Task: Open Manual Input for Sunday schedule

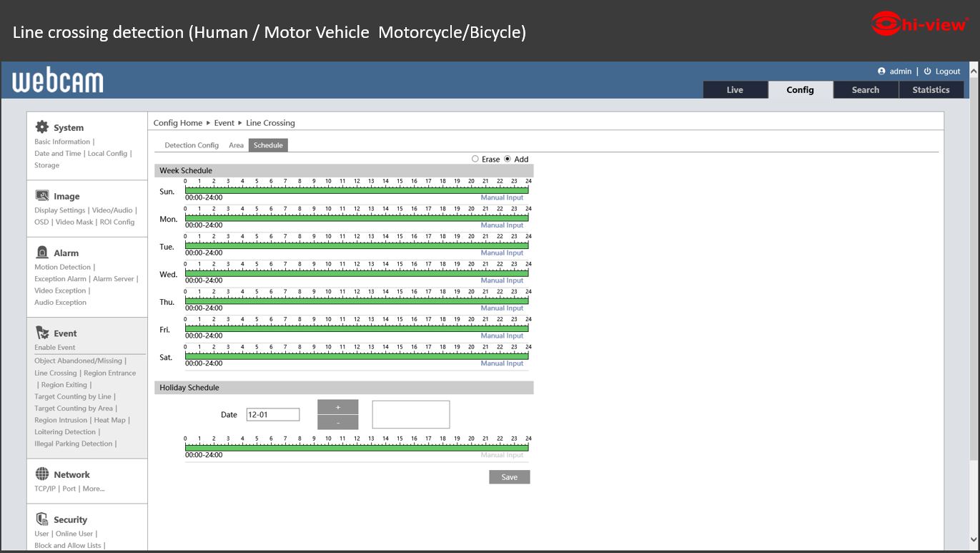Action: coord(502,197)
